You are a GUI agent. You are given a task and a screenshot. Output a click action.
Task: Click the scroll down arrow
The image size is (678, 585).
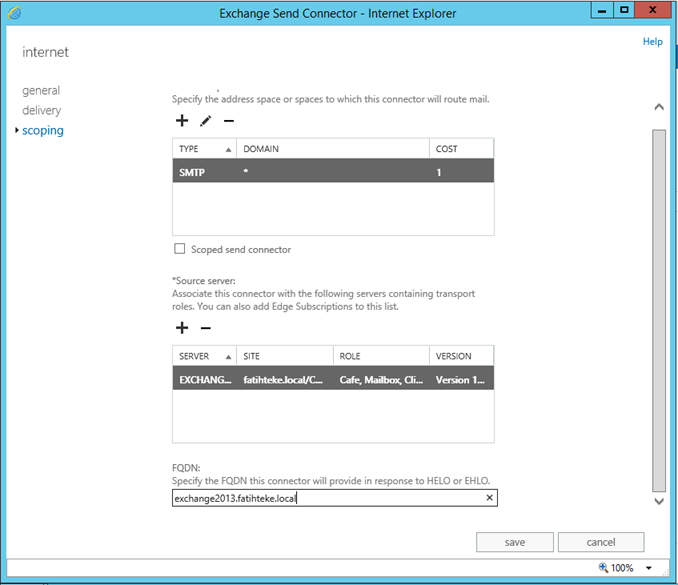[659, 502]
